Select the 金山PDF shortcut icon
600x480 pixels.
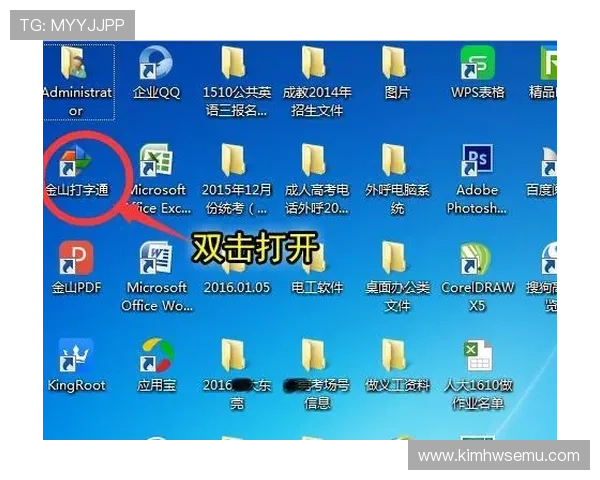pos(76,258)
